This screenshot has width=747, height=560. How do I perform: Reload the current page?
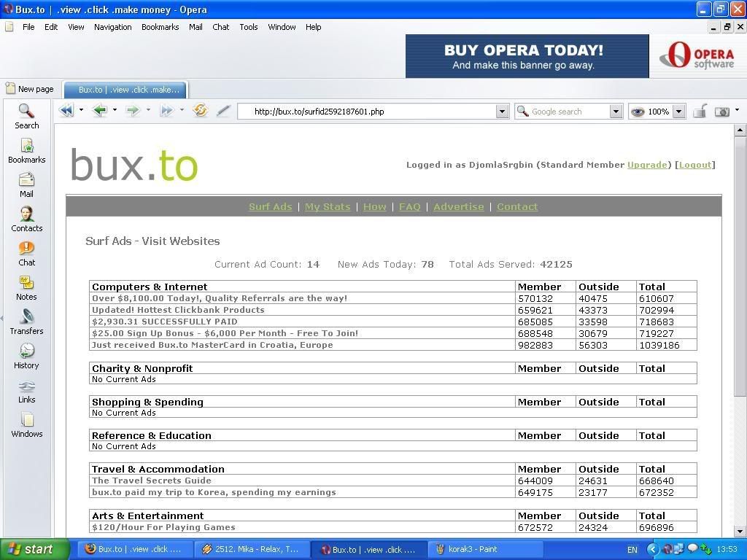[x=200, y=111]
